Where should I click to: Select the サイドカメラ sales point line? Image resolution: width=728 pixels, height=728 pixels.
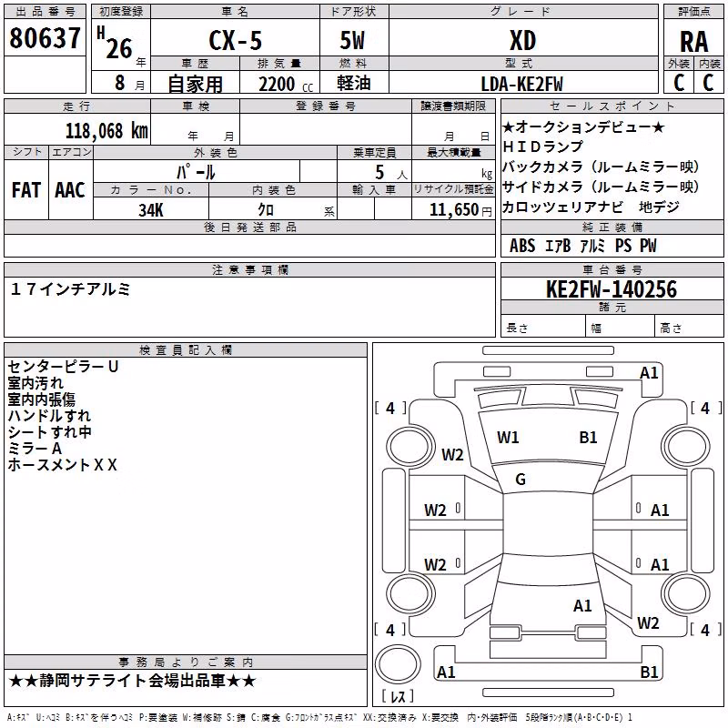click(x=602, y=187)
